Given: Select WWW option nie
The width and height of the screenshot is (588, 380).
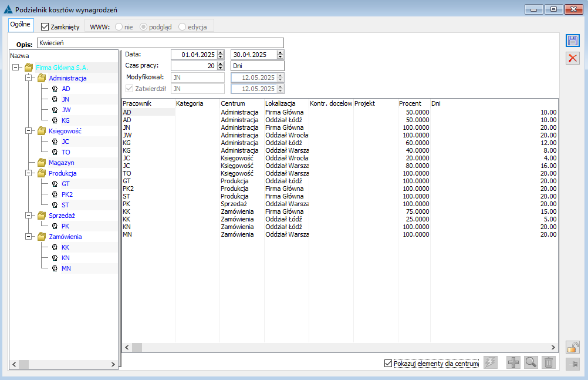Looking at the screenshot, I should (119, 26).
